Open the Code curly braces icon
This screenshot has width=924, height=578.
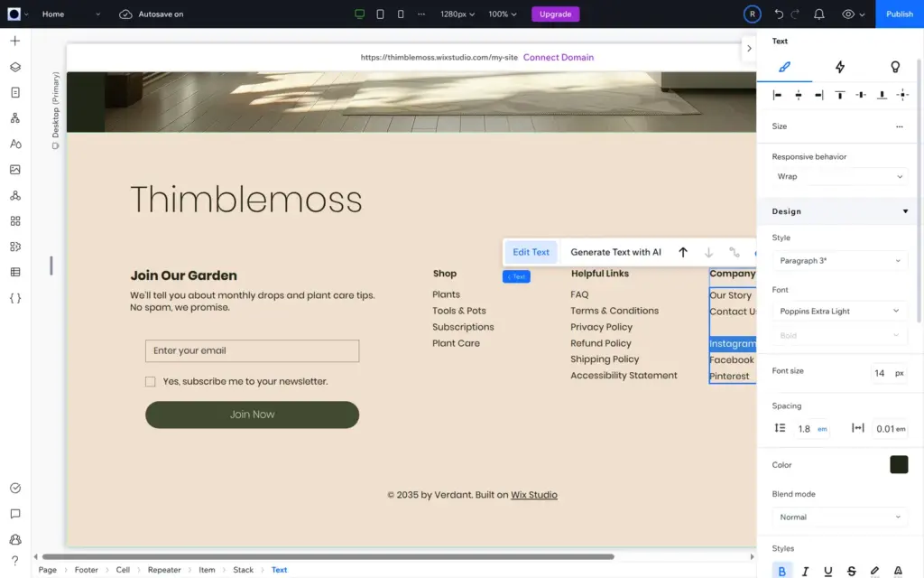coord(15,298)
